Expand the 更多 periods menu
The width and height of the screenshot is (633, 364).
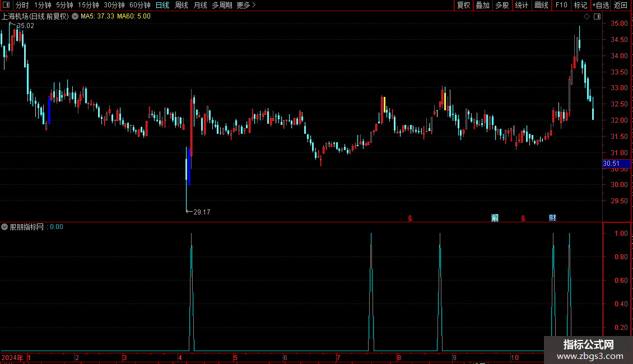tap(246, 5)
